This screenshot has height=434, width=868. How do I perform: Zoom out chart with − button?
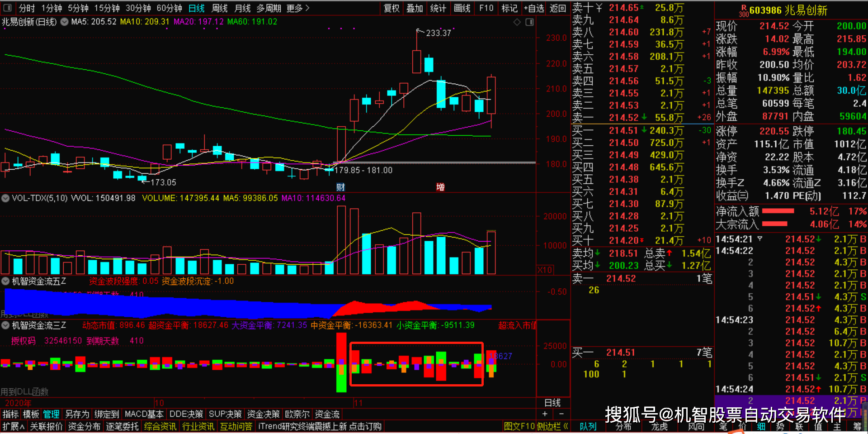pos(561,414)
